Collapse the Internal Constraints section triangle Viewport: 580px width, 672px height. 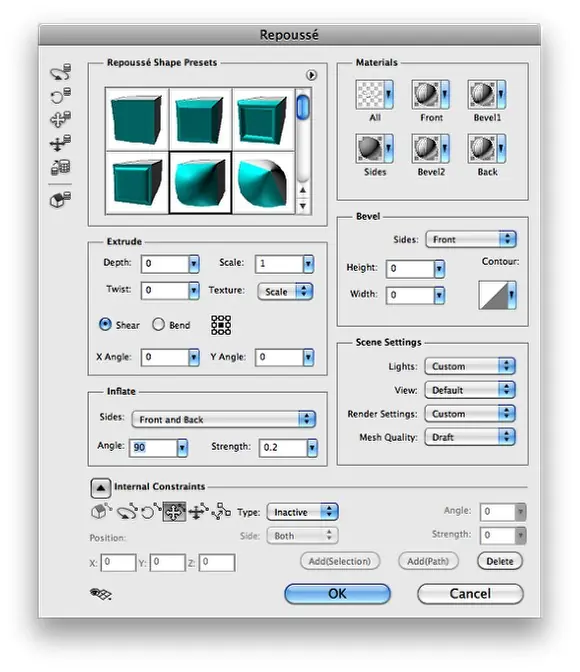pyautogui.click(x=101, y=487)
